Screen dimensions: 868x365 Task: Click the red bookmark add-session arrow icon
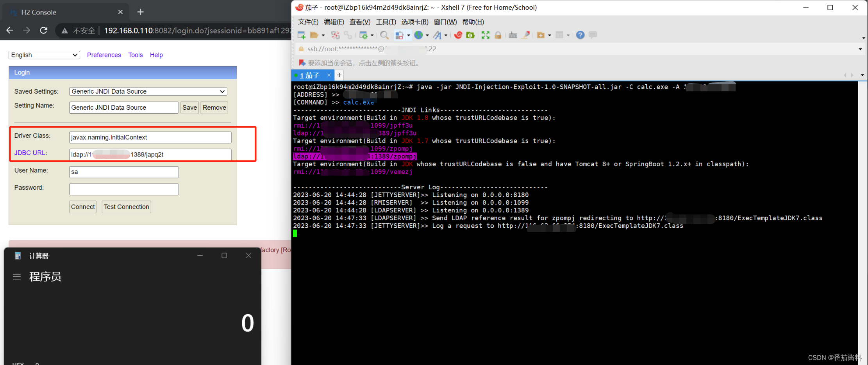point(302,63)
